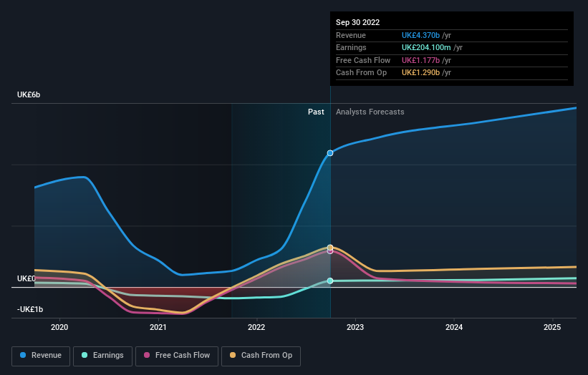This screenshot has width=588, height=375.
Task: Toggle the Earnings legend series
Action: click(x=102, y=356)
